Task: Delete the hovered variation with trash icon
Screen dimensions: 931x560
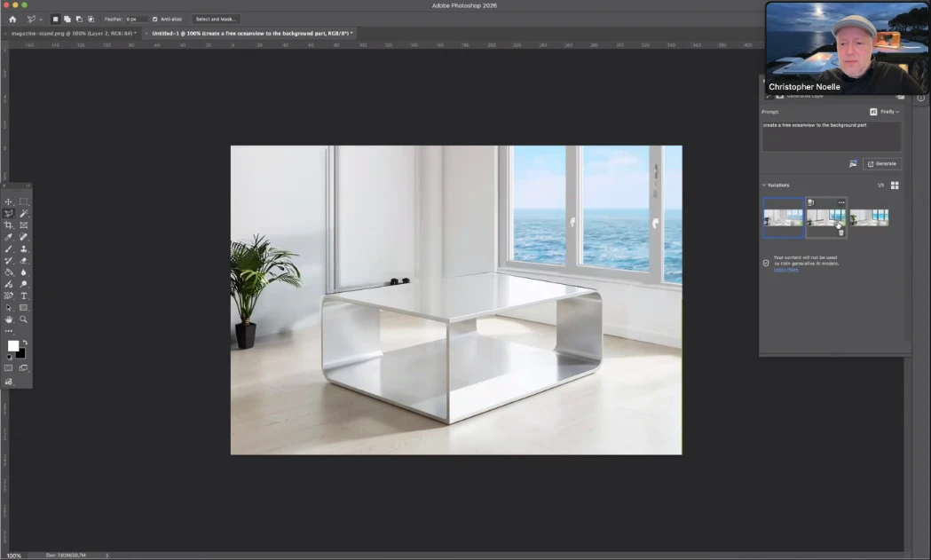Action: coord(841,233)
